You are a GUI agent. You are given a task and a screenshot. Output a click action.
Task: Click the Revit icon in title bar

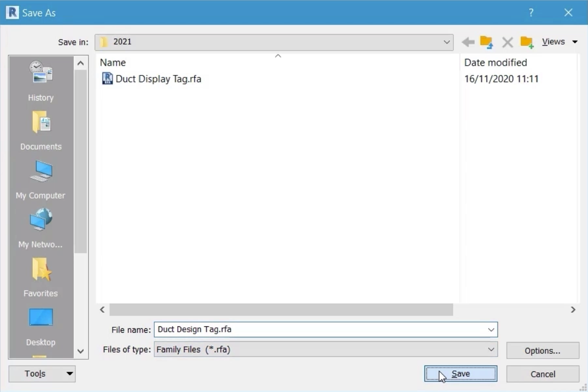[x=12, y=12]
